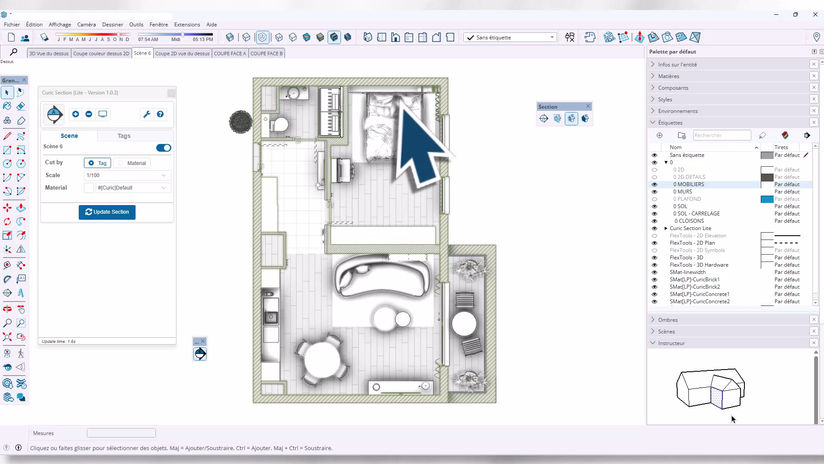Hide the 0 MOBILIERS tag eye
824x464 pixels.
click(x=654, y=184)
